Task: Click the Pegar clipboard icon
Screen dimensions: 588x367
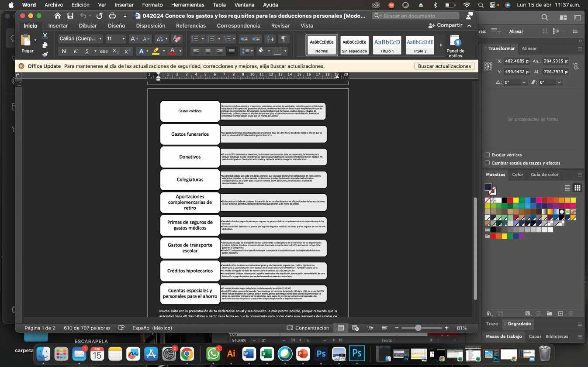Action: click(26, 40)
